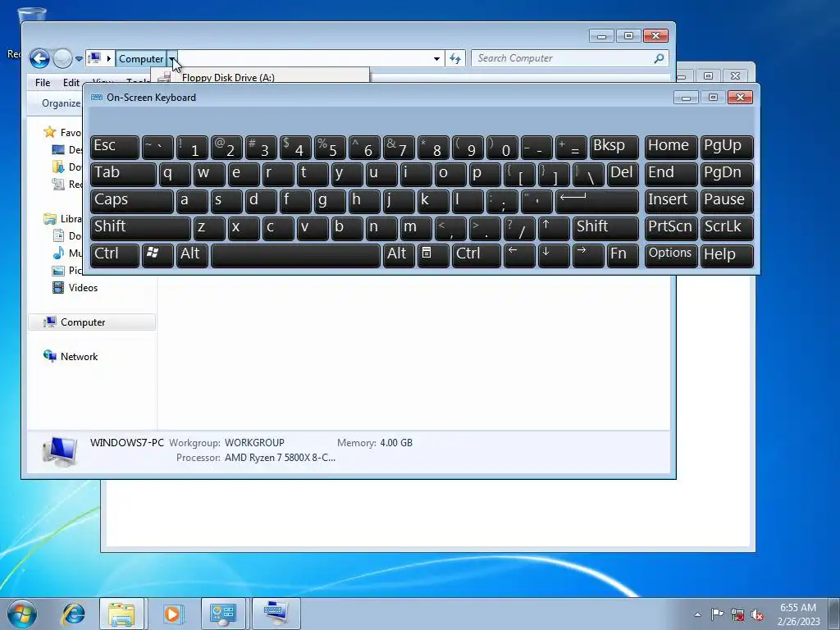Click the Insert key
The image size is (840, 630).
[x=671, y=201]
